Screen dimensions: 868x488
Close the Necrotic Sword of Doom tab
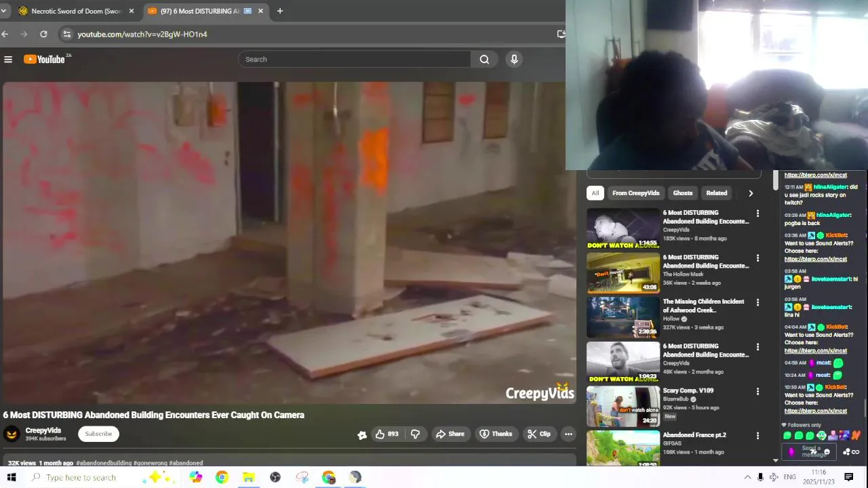pyautogui.click(x=132, y=11)
